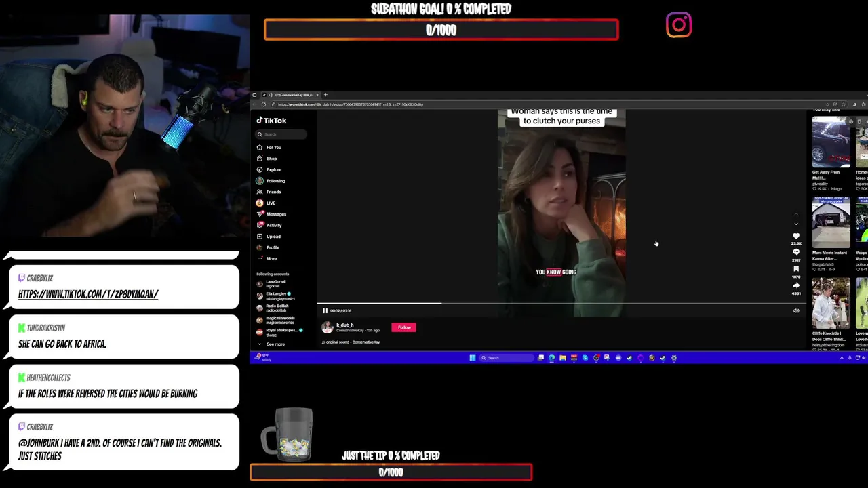Viewport: 868px width, 488px height.
Task: Click the Instagram logo on stream overlay
Action: pos(679,25)
